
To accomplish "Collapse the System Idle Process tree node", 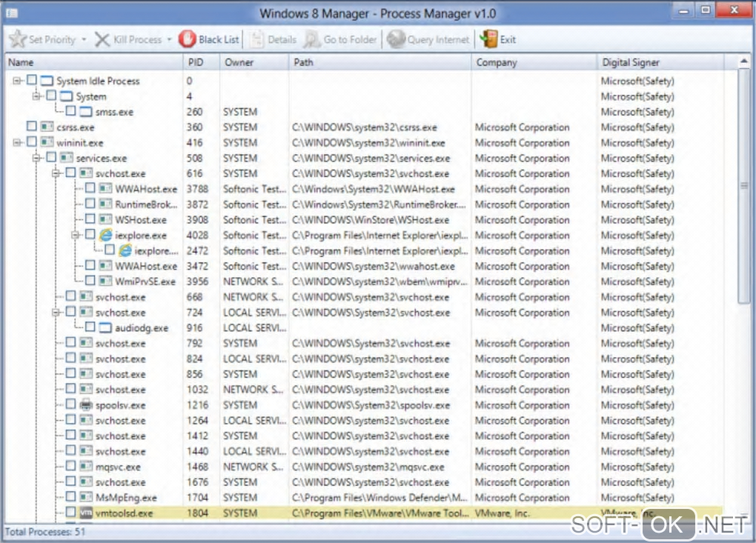I will coord(17,81).
